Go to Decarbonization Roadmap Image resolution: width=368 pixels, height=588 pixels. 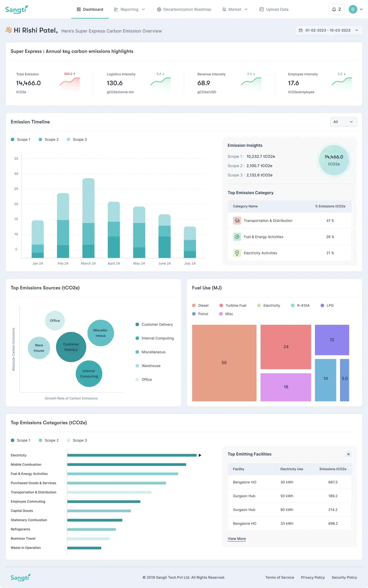pos(184,9)
